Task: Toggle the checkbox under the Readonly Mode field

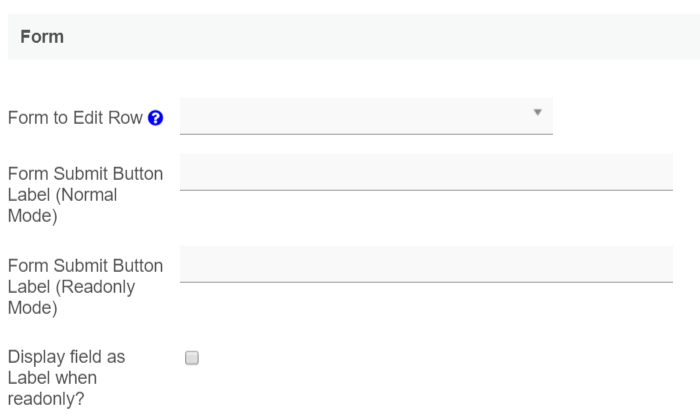Action: 193,357
